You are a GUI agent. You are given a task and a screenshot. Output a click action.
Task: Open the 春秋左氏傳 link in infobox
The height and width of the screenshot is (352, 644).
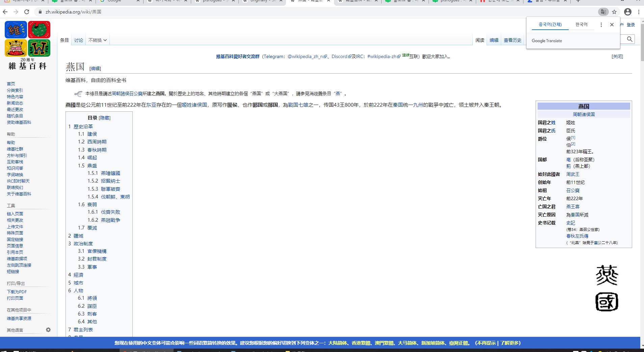point(577,236)
